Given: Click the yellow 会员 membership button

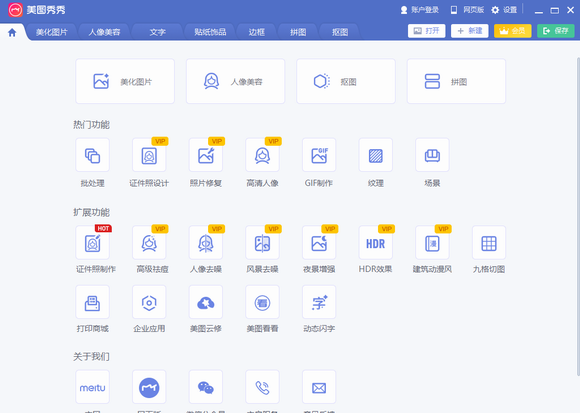Looking at the screenshot, I should [512, 31].
